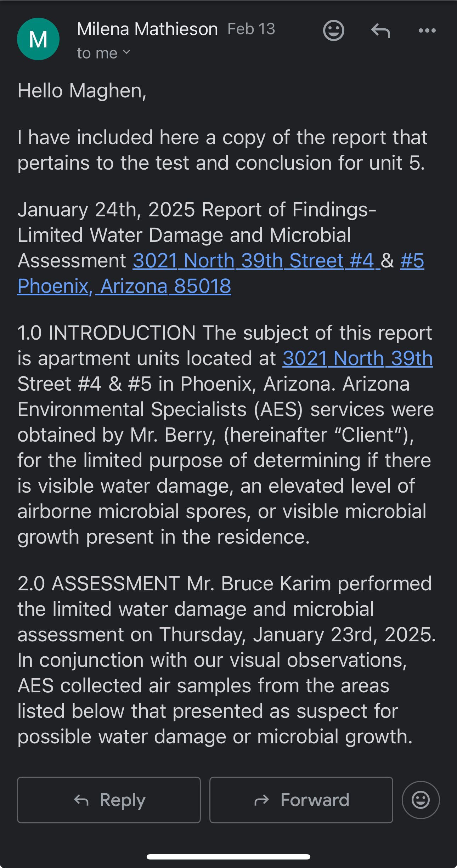Viewport: 457px width, 868px height.
Task: Tap the home indicator bar
Action: (228, 857)
